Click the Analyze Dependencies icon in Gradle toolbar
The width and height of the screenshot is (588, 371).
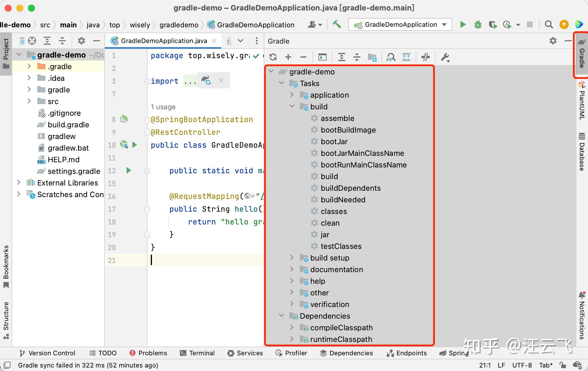coord(391,57)
